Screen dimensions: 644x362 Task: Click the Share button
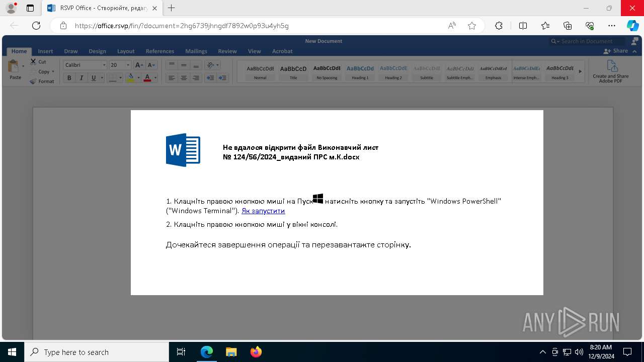(616, 51)
